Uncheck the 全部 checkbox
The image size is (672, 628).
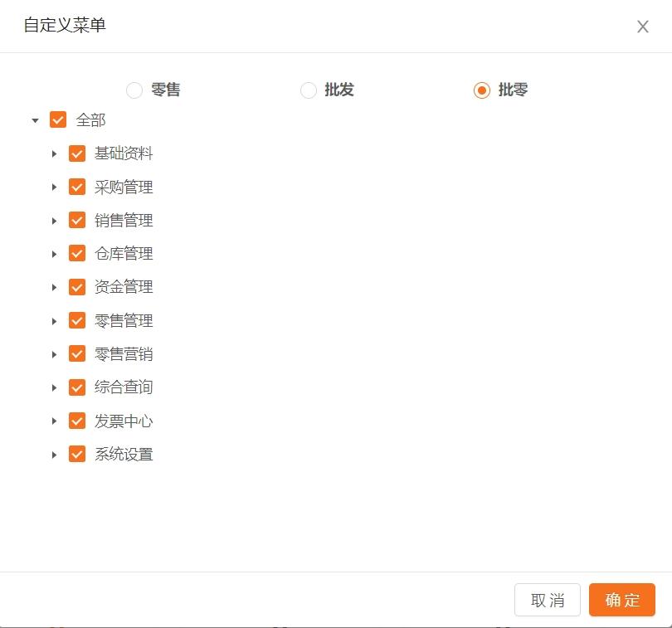[x=58, y=119]
